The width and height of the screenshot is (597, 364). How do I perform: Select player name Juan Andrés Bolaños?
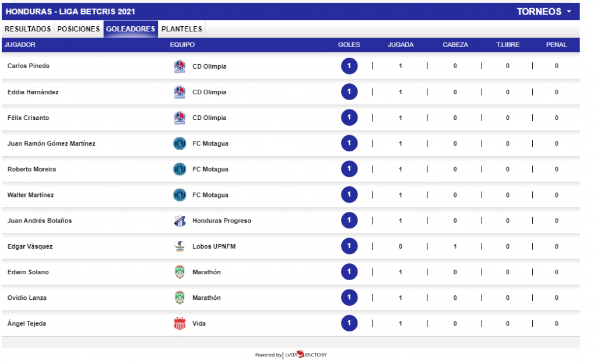[40, 221]
